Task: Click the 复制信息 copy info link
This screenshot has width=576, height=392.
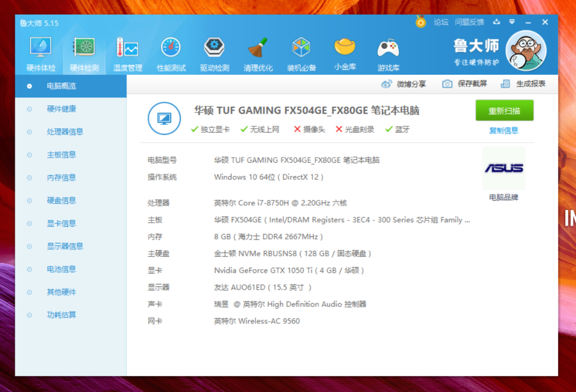Action: click(503, 130)
